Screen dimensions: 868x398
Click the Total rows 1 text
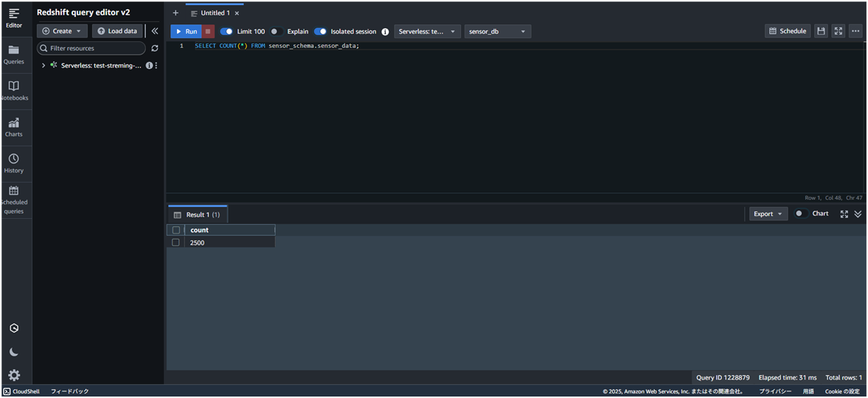point(844,377)
